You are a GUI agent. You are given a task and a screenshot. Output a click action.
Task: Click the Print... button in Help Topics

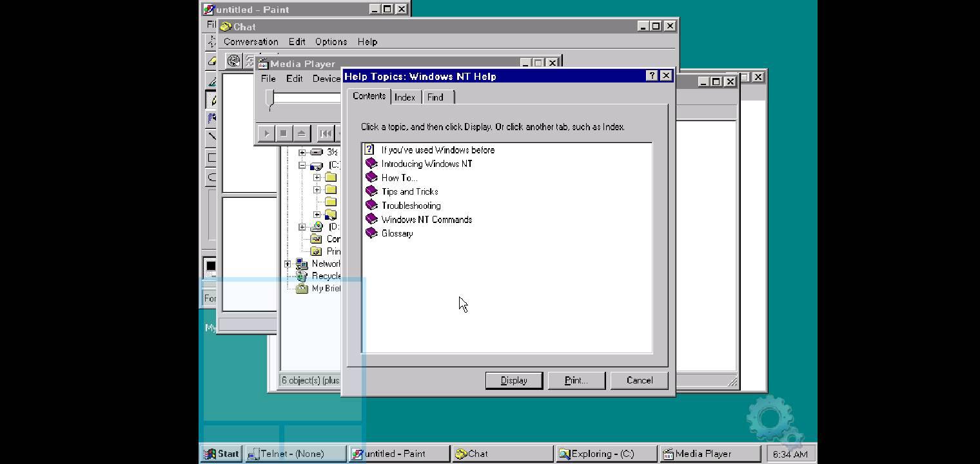point(576,380)
